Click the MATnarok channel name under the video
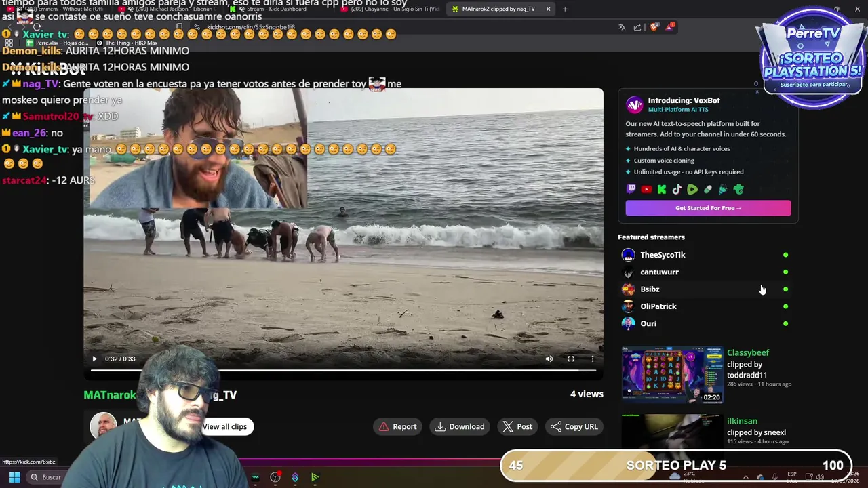This screenshot has width=868, height=488. (x=110, y=394)
